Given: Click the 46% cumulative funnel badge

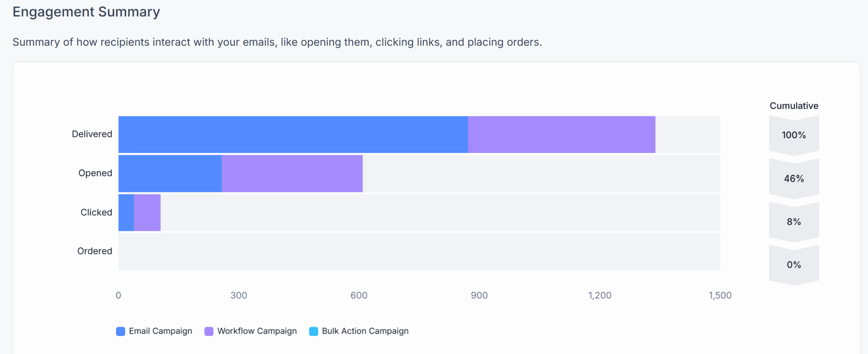Looking at the screenshot, I should 794,179.
